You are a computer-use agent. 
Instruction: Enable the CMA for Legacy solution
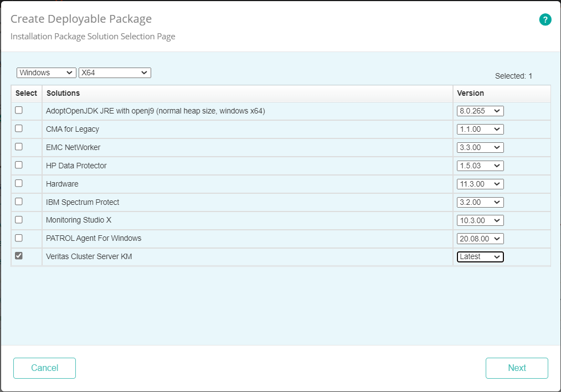tap(20, 128)
